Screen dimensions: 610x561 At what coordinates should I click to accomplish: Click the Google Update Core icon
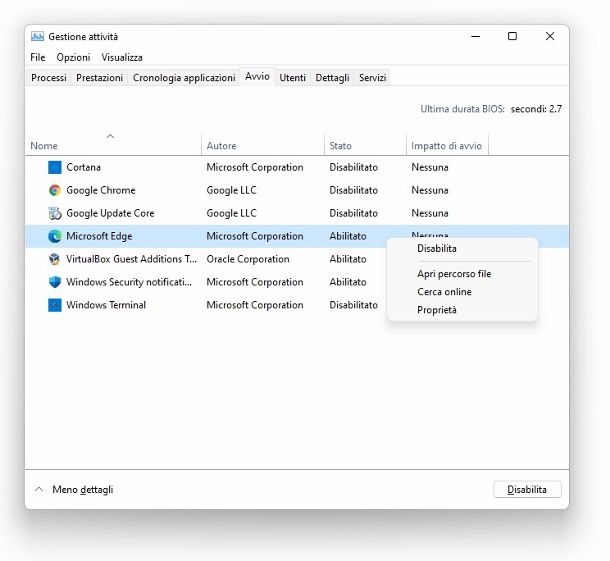click(54, 213)
